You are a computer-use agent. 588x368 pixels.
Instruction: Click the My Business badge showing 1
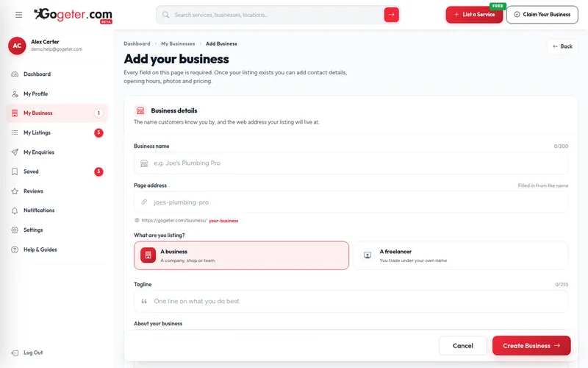coord(98,113)
